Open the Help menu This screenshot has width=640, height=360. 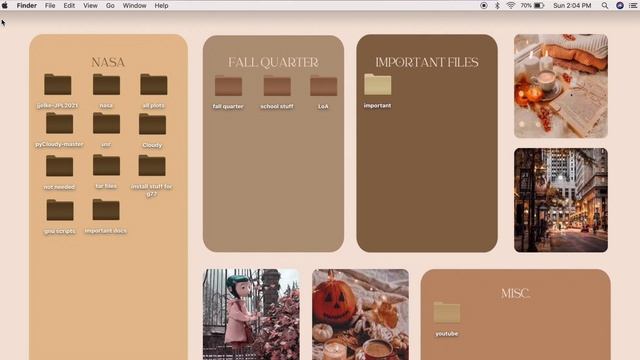[x=161, y=5]
